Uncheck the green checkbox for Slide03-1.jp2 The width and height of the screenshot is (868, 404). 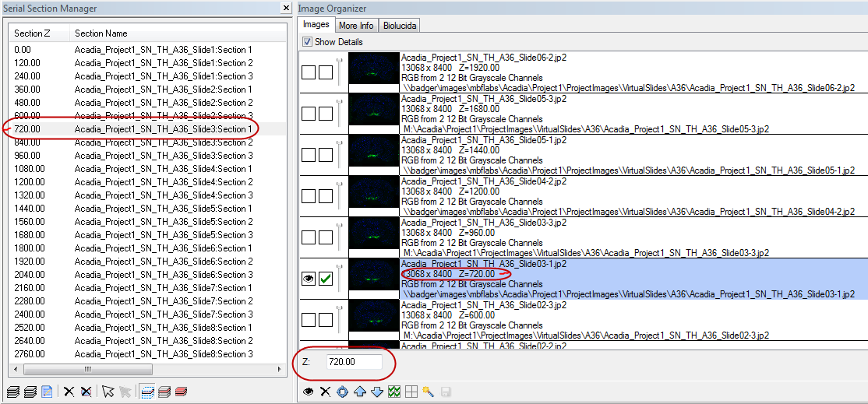pyautogui.click(x=326, y=279)
